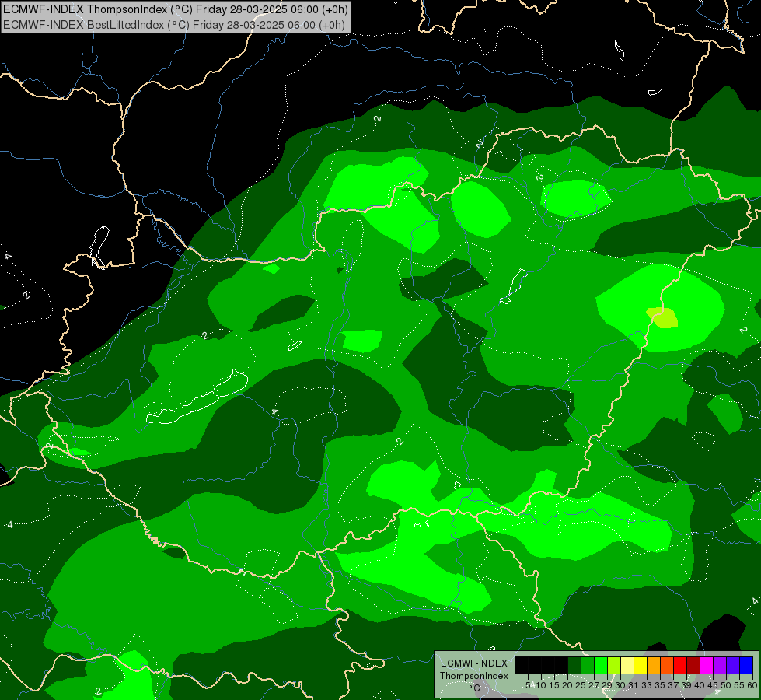Select dark red 39-40 legend swatch
Screen dimensions: 761x700
click(x=693, y=665)
